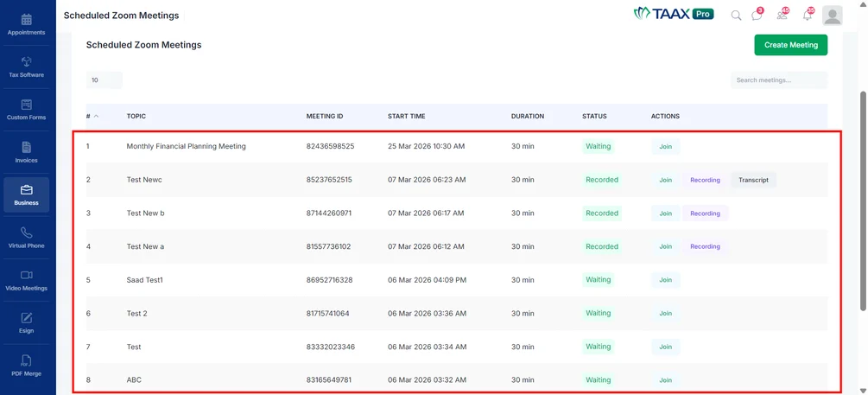Image resolution: width=868 pixels, height=395 pixels.
Task: Click the search magnifier icon in header
Action: point(736,16)
